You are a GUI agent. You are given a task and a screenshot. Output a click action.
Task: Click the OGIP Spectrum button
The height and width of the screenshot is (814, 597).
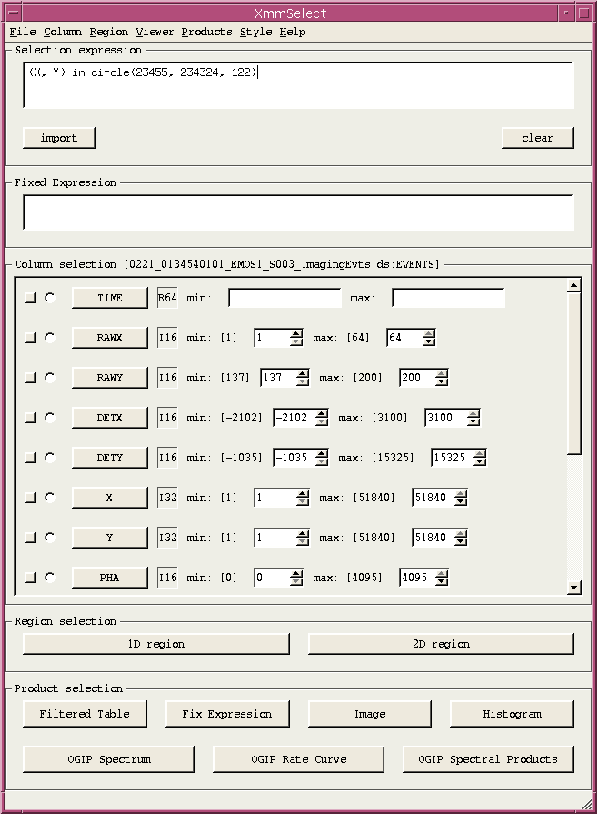(x=109, y=759)
